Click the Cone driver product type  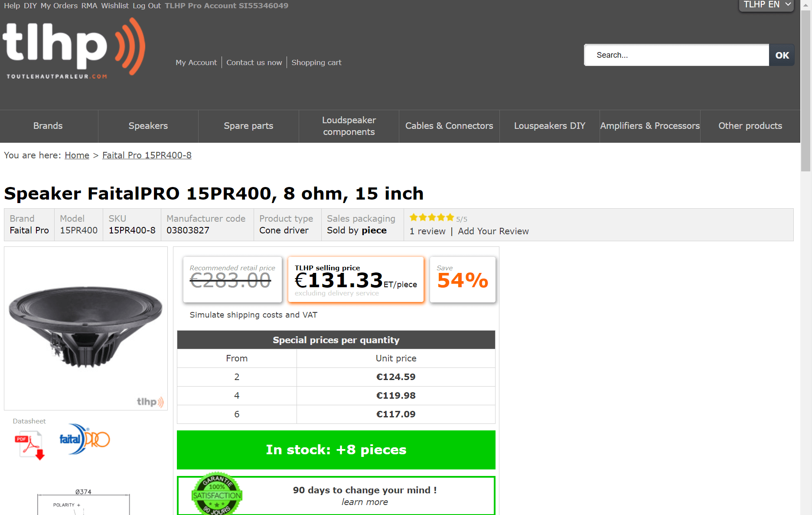point(284,230)
